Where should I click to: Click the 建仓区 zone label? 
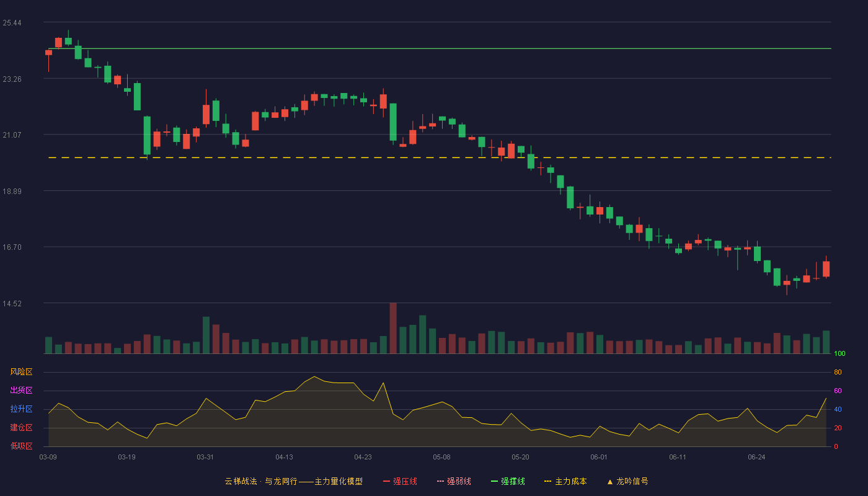[21, 428]
